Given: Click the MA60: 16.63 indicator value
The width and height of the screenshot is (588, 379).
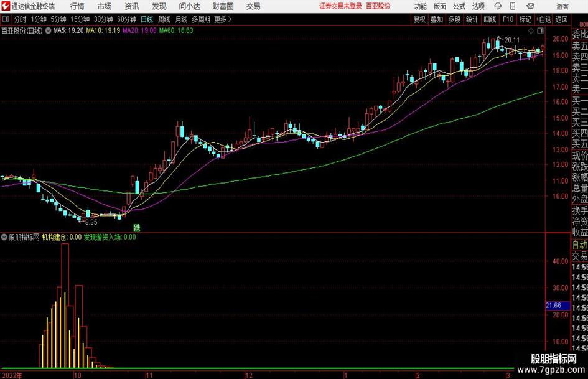Looking at the screenshot, I should (176, 30).
